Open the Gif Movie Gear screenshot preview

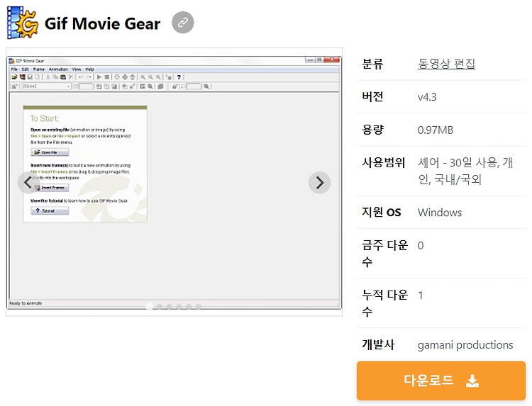(x=174, y=182)
